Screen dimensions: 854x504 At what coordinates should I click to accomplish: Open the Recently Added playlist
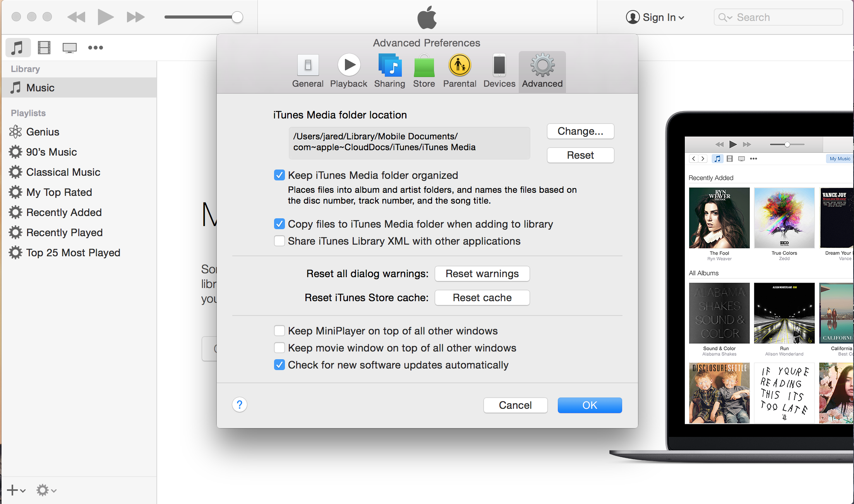point(79,212)
